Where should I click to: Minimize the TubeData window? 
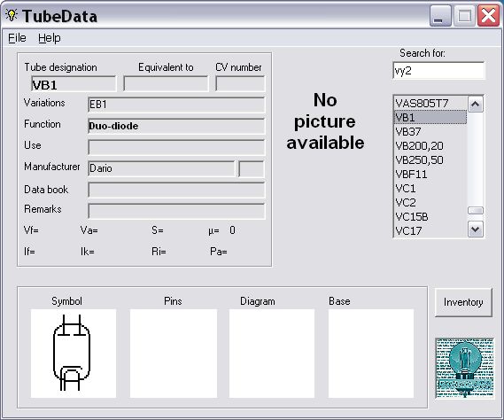[x=440, y=16]
